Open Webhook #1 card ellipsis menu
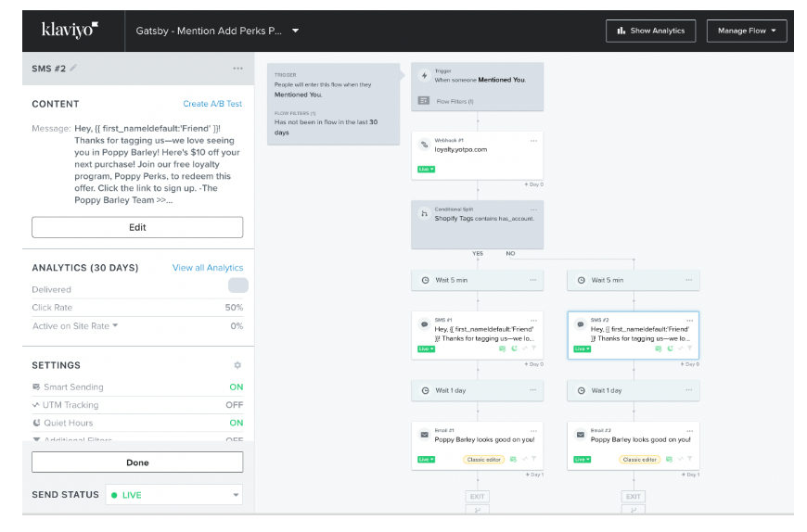The image size is (807, 532). [533, 140]
